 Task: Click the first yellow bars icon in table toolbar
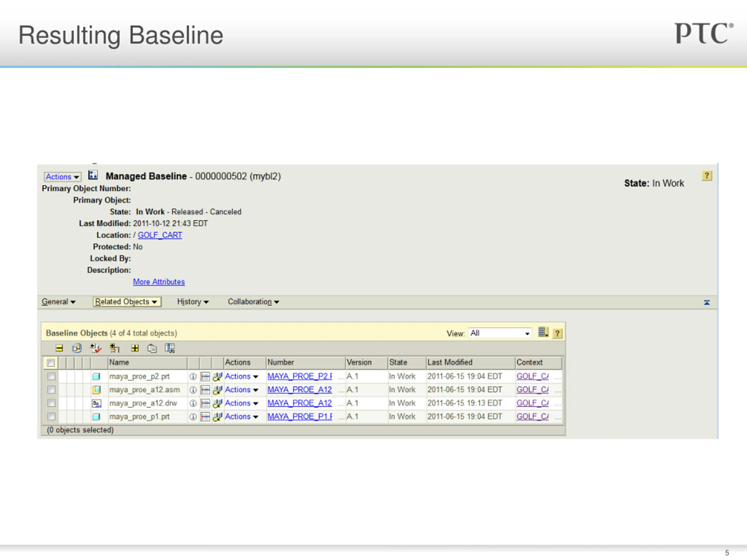click(59, 348)
